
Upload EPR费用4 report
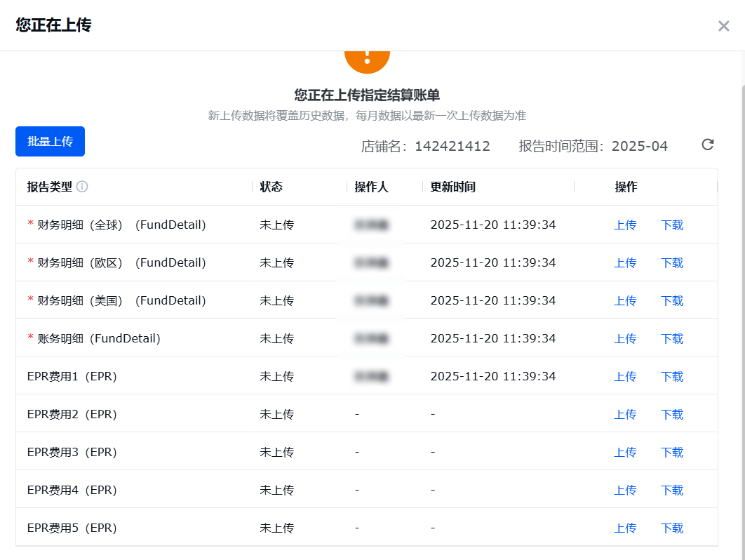click(625, 490)
